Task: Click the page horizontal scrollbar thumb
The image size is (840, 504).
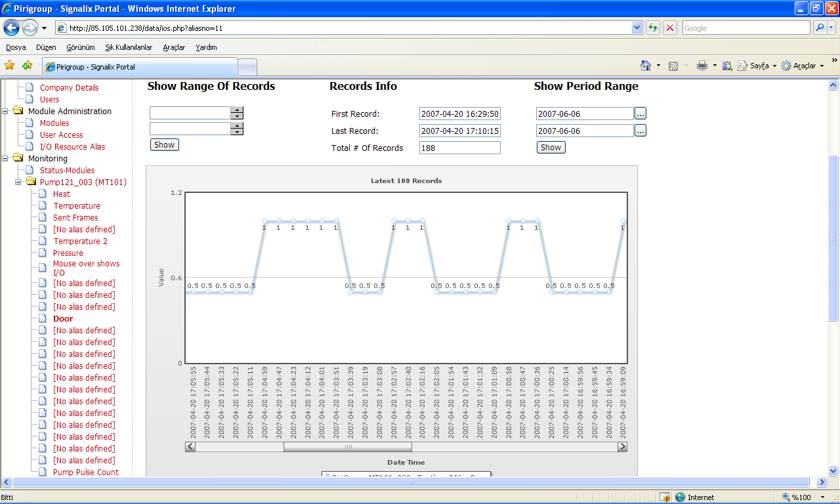Action: [411, 482]
